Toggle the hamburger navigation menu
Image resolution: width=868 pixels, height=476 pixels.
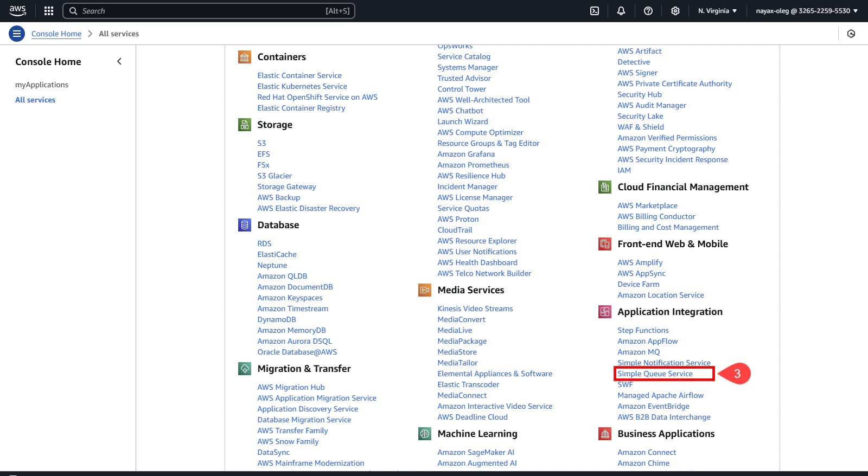pyautogui.click(x=17, y=34)
